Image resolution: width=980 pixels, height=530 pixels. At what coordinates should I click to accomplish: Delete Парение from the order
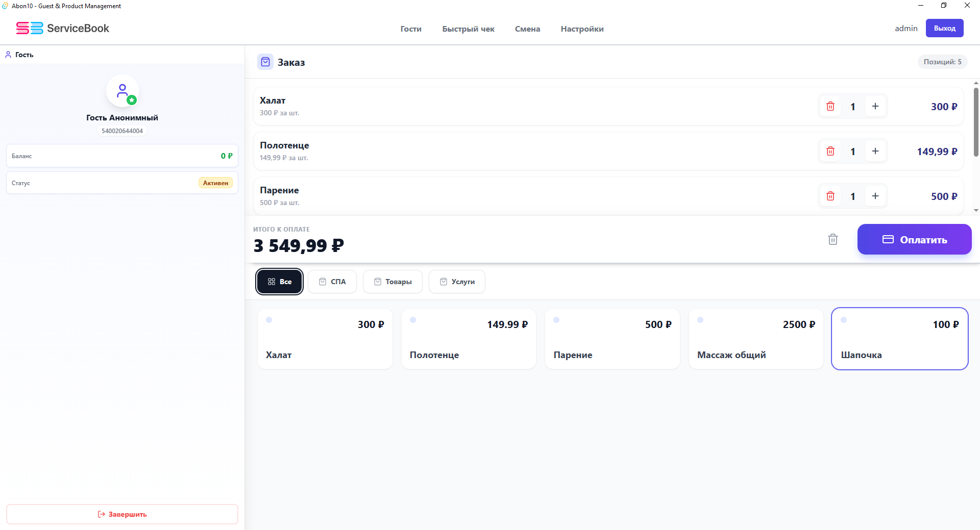[x=830, y=196]
